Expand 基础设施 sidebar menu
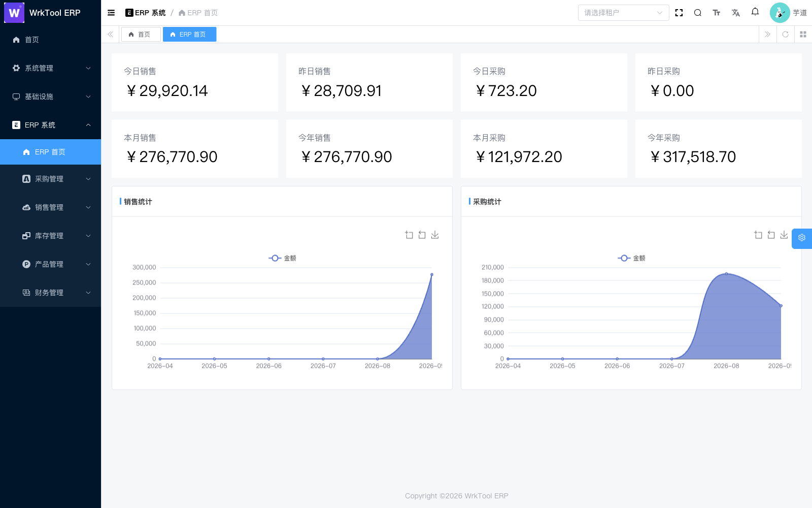The height and width of the screenshot is (508, 812). pyautogui.click(x=51, y=97)
